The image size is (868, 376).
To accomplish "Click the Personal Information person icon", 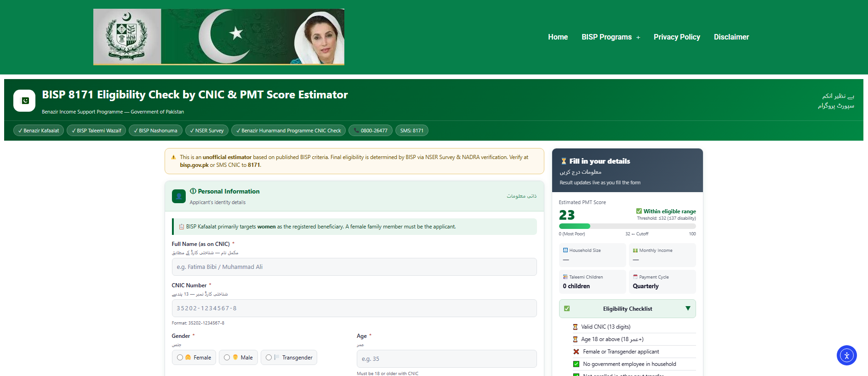I will coord(179,196).
